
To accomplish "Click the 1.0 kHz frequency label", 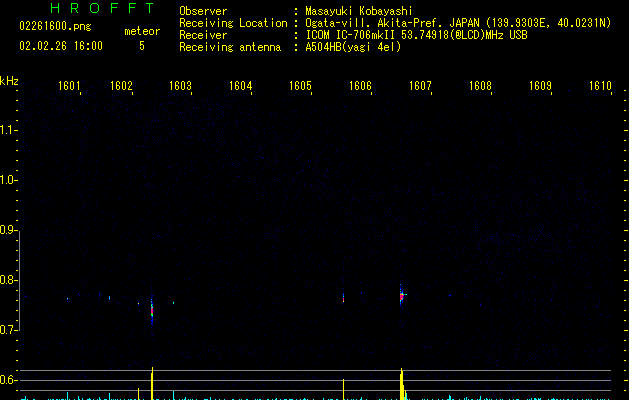I will 8,180.
